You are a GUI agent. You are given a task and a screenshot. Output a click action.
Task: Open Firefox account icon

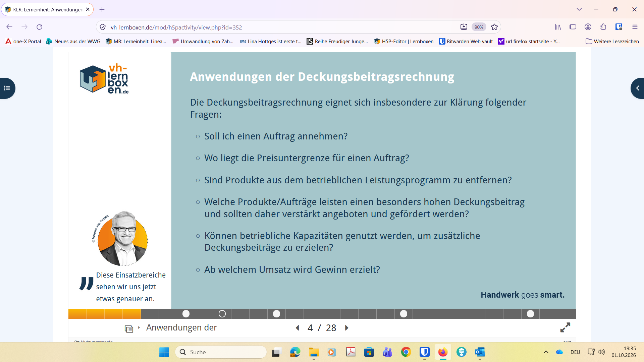588,27
